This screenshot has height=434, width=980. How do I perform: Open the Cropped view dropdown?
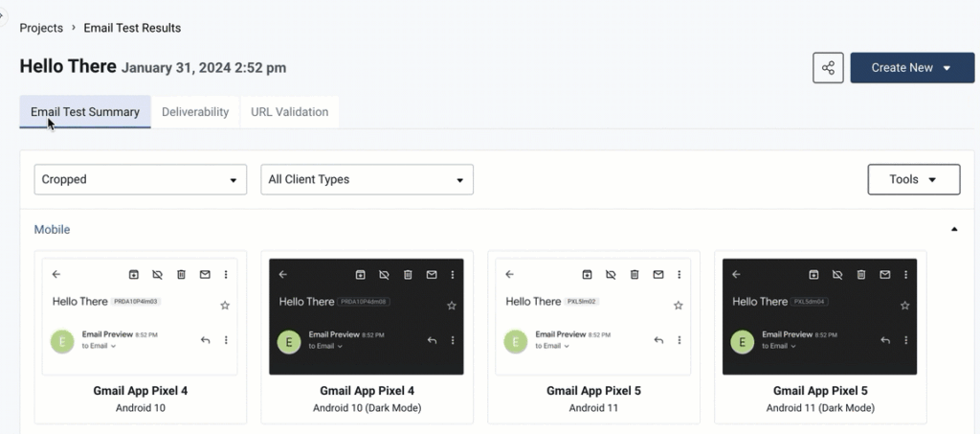click(141, 179)
